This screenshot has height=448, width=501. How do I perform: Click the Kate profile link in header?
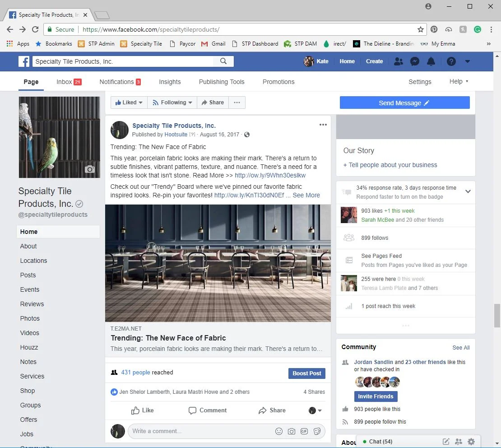pos(316,61)
